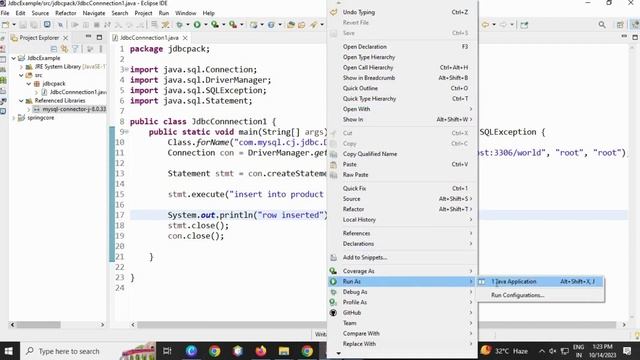
Task: Open the Source submenu in context menu
Action: coord(402,199)
